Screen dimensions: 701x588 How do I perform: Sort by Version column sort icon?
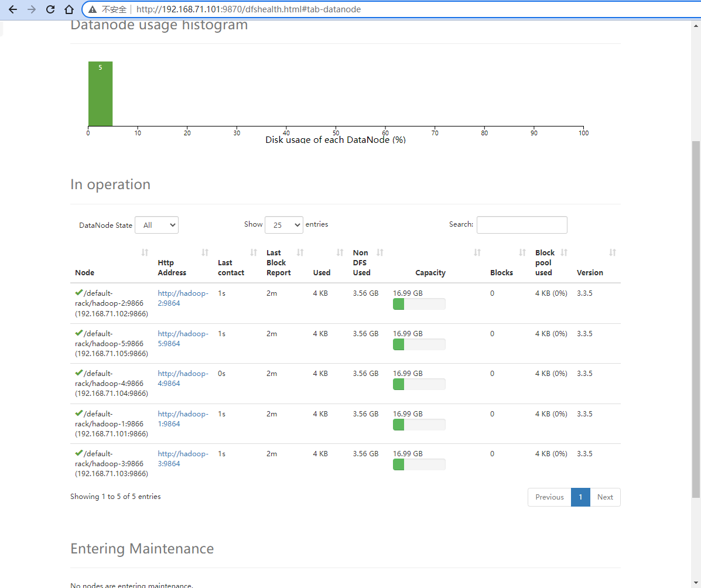(613, 252)
